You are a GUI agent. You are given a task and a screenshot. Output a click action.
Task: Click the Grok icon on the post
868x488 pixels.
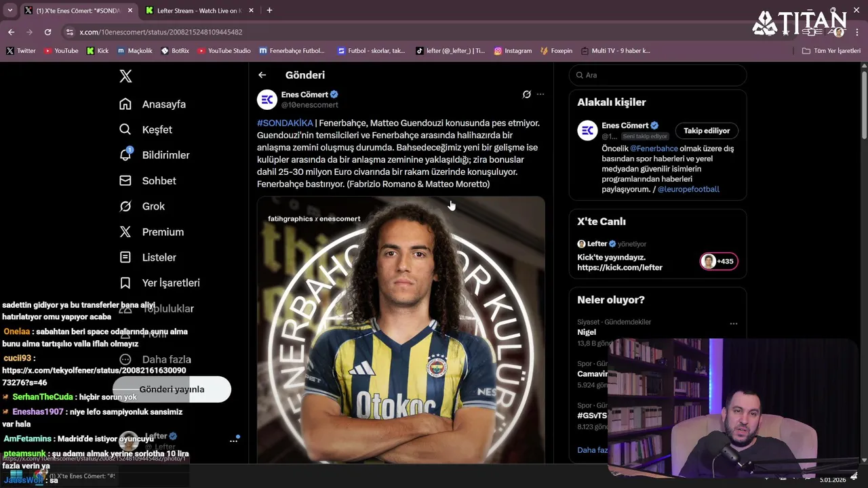527,94
